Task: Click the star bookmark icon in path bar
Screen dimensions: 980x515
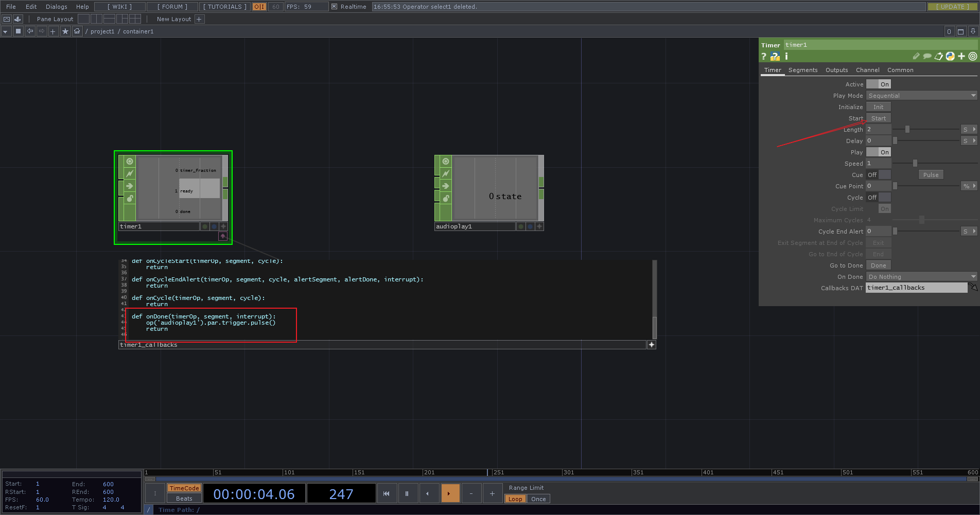Action: point(65,31)
